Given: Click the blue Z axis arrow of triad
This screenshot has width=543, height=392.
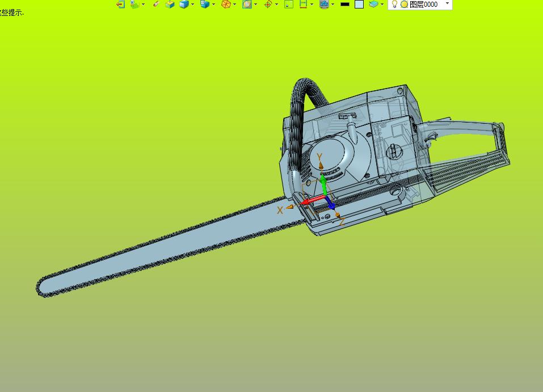Looking at the screenshot, I should click(330, 204).
